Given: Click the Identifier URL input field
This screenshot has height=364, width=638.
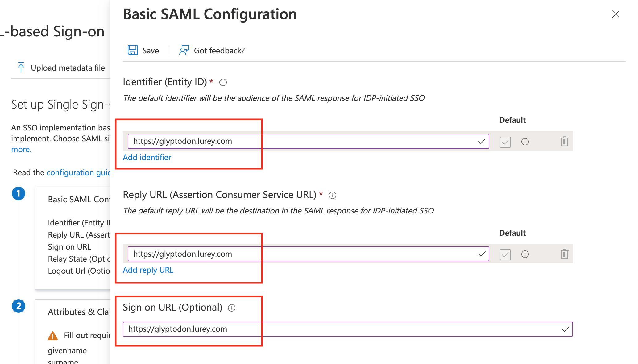Looking at the screenshot, I should click(x=302, y=141).
